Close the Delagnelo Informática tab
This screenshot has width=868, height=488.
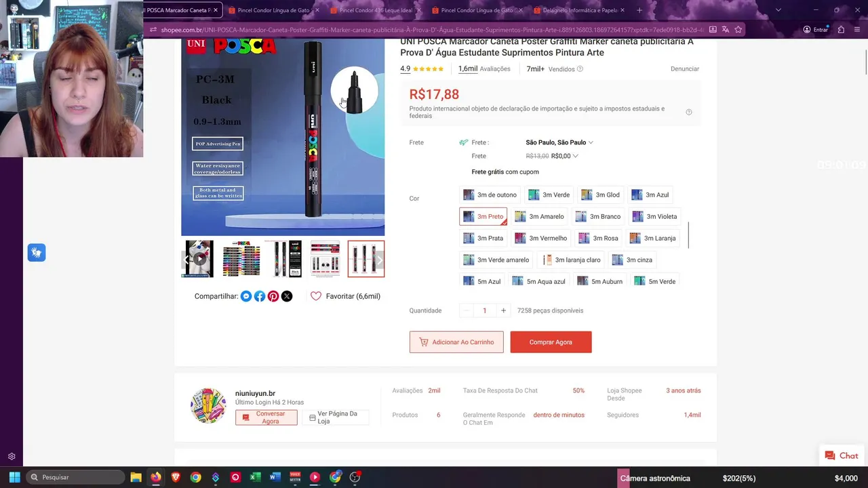(622, 10)
